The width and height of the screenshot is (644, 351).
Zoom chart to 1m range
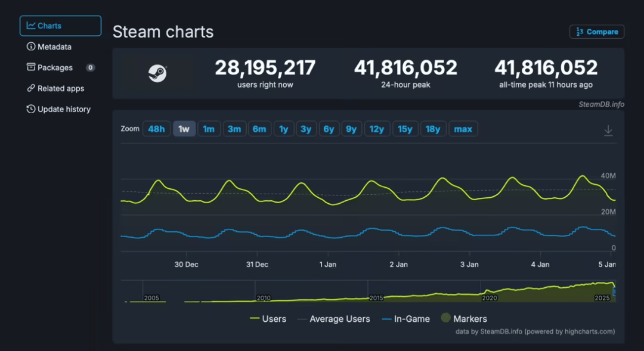click(x=209, y=129)
